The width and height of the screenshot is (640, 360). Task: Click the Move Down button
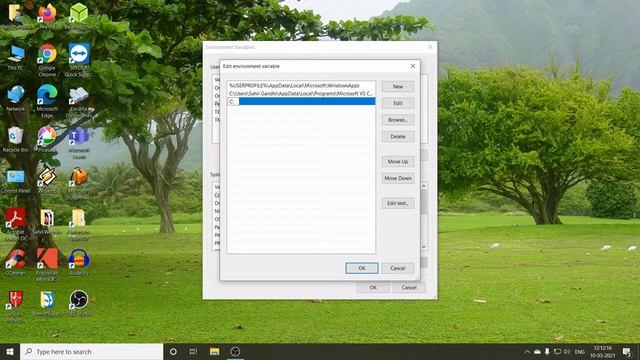click(x=398, y=178)
